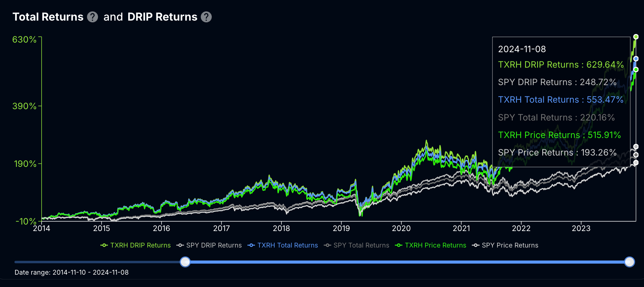Toggle the TXRH DRIP Returns legend series
This screenshot has height=287, width=644.
coord(135,245)
